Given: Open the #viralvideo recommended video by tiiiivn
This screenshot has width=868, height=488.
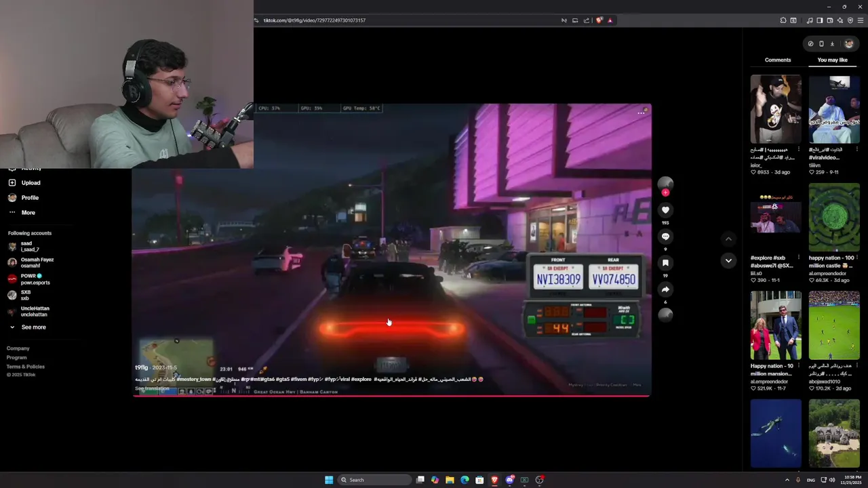Looking at the screenshot, I should [x=834, y=109].
